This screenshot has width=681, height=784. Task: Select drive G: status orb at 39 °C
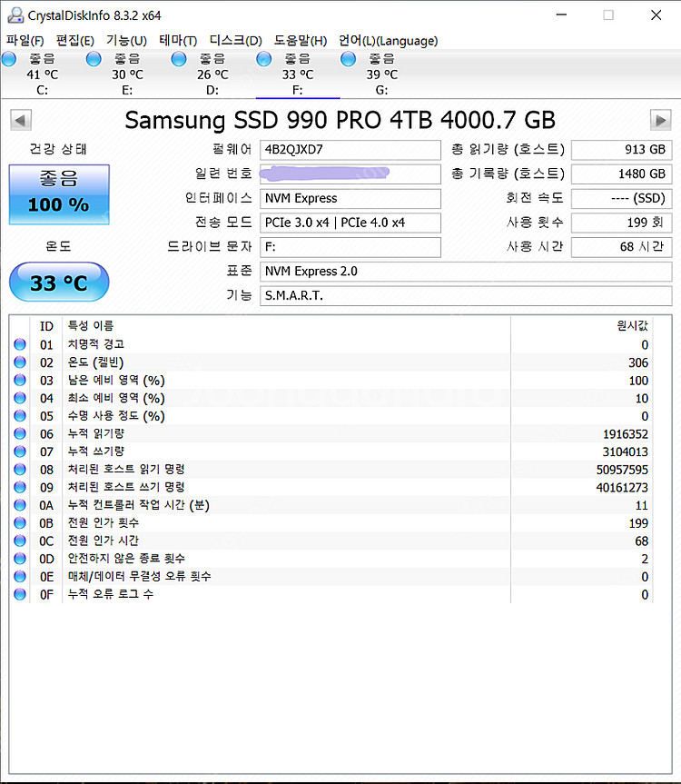pyautogui.click(x=349, y=59)
